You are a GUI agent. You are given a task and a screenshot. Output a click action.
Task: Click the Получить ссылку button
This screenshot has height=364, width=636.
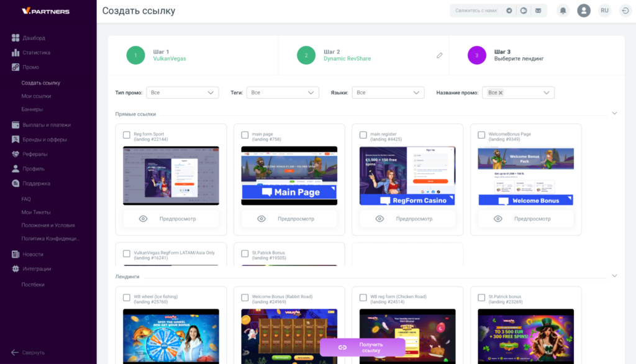362,347
